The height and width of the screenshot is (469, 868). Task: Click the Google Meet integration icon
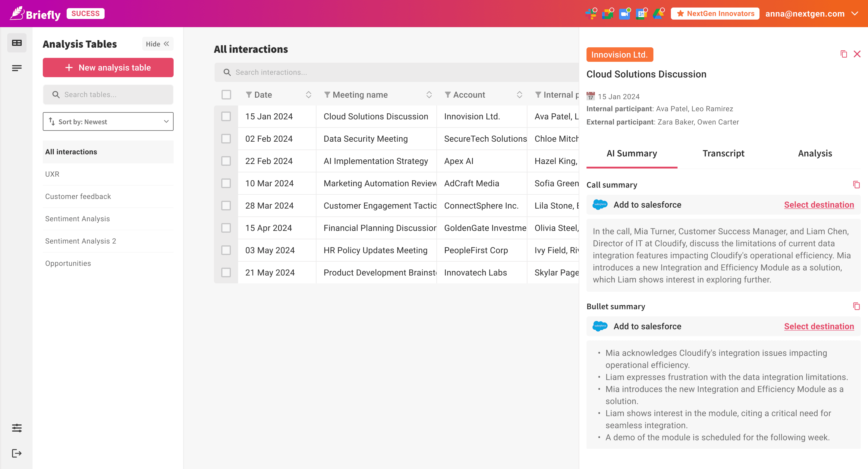(x=608, y=14)
